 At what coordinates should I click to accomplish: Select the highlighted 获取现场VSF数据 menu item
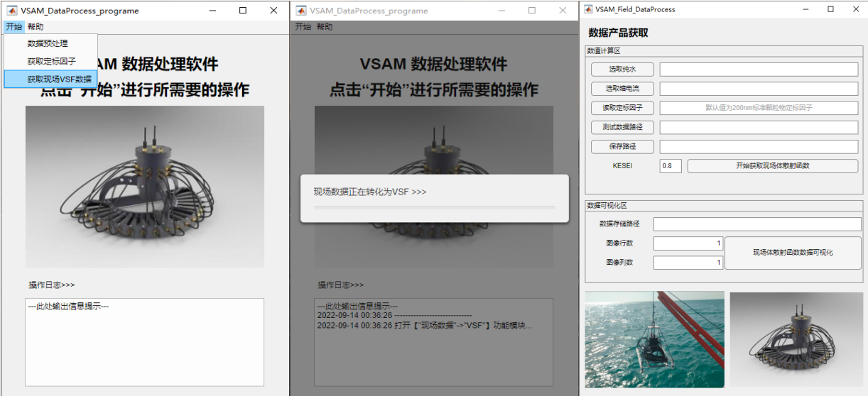pos(50,79)
